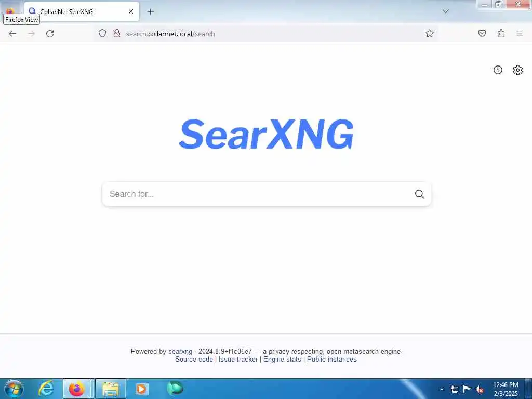
Task: Click the magnifier search submit button
Action: 419,194
